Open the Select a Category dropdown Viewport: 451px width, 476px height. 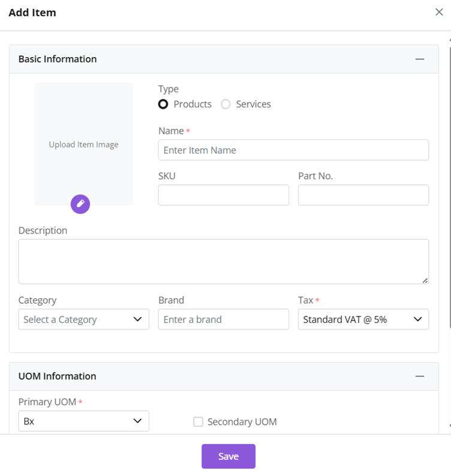(83, 319)
